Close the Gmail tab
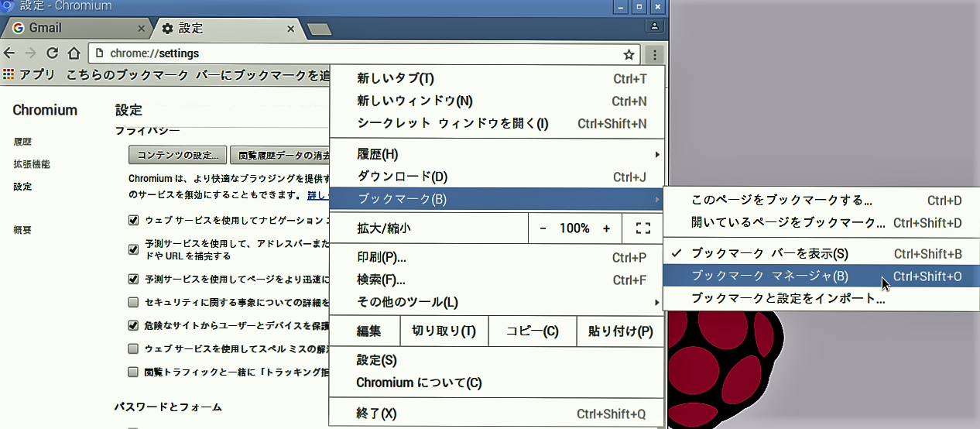The image size is (980, 429). [141, 29]
